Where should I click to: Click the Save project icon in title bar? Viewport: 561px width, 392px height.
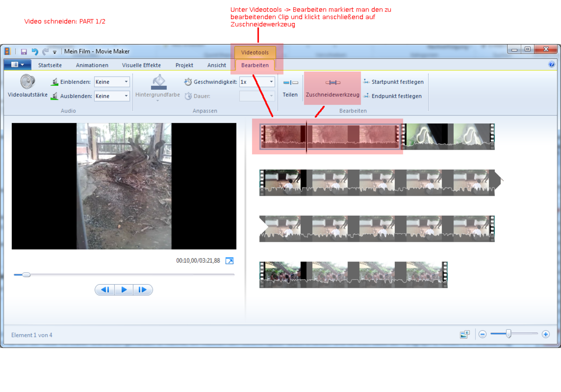coord(24,52)
